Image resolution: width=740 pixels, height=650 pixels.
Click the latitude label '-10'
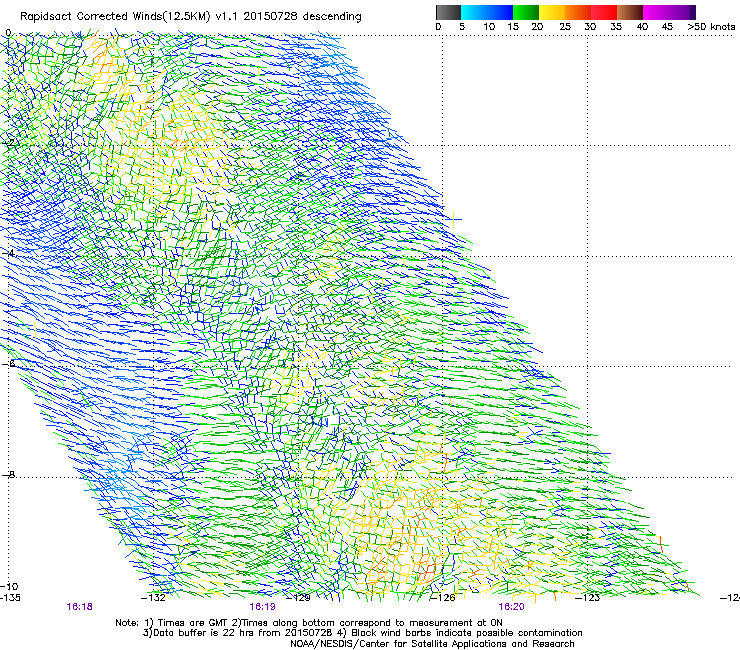pyautogui.click(x=10, y=586)
